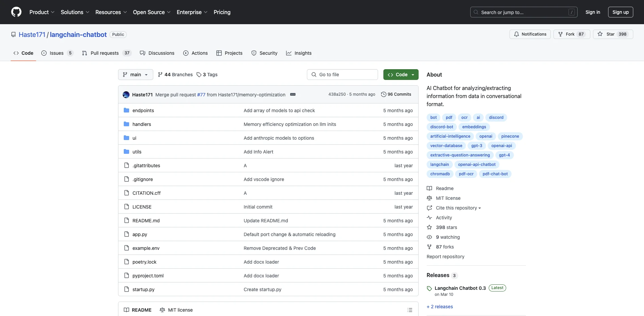Open the utils folder
Screen dimensions: 644x316
tap(137, 152)
